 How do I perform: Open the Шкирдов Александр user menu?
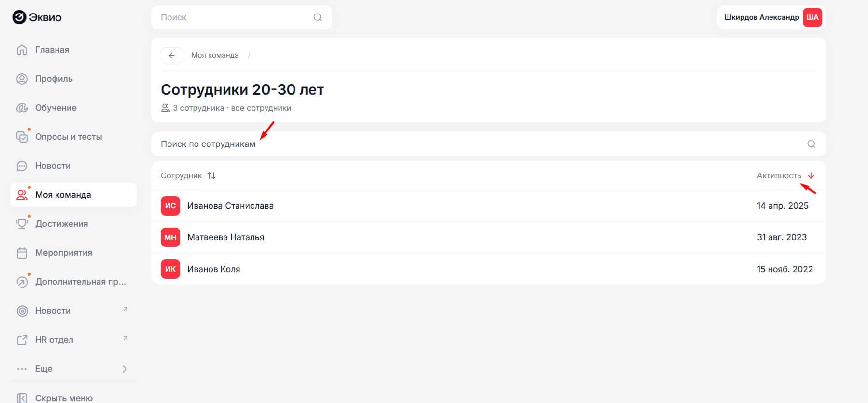[x=761, y=17]
